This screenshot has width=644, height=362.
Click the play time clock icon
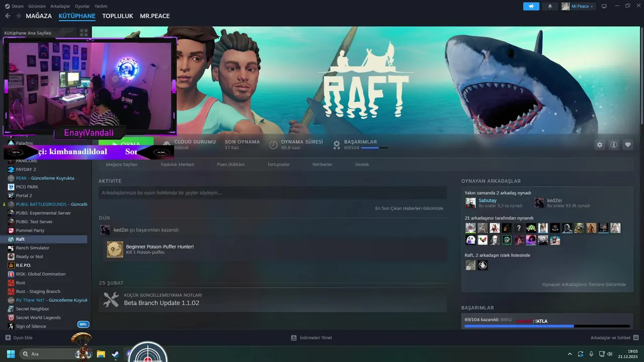coord(273,145)
